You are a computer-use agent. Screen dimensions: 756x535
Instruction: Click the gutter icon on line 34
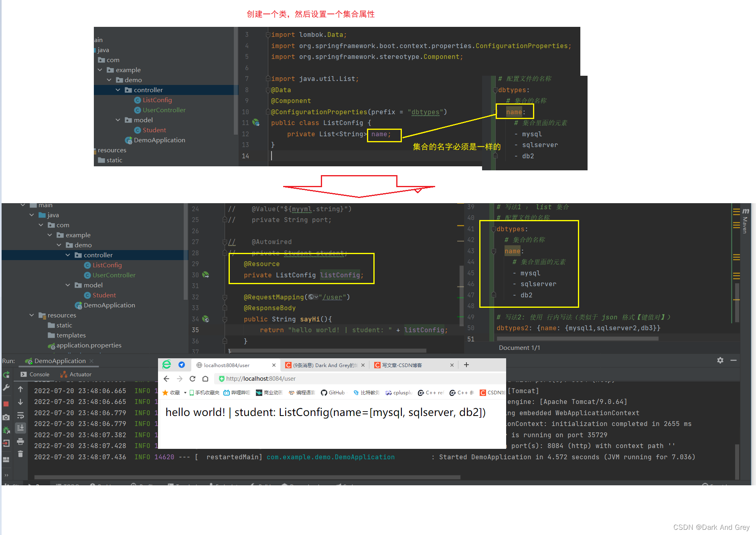pos(206,319)
